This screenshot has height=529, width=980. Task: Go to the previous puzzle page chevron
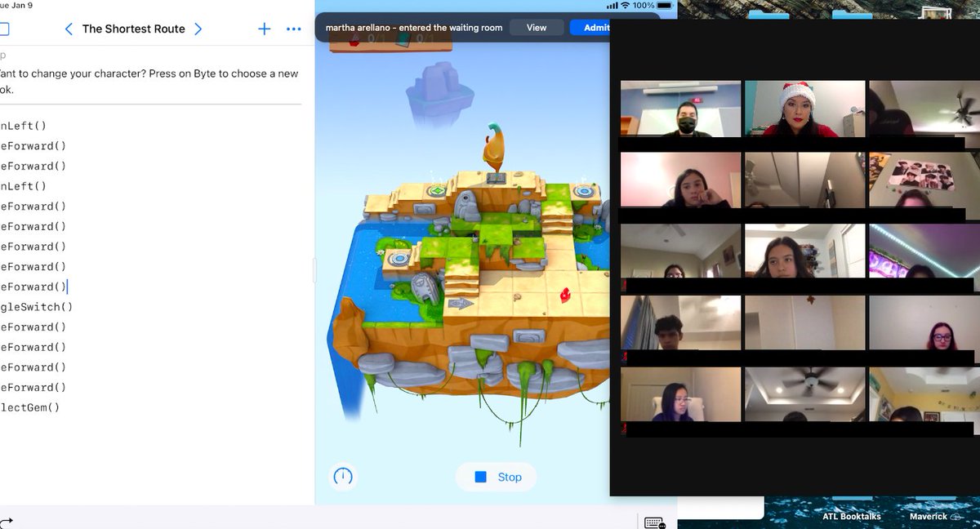[69, 29]
